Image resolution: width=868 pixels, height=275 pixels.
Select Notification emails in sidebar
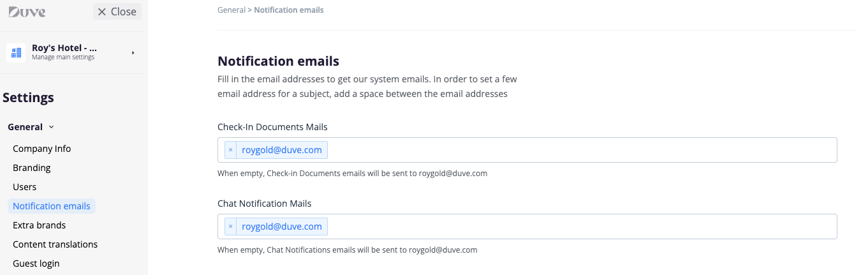pos(52,206)
